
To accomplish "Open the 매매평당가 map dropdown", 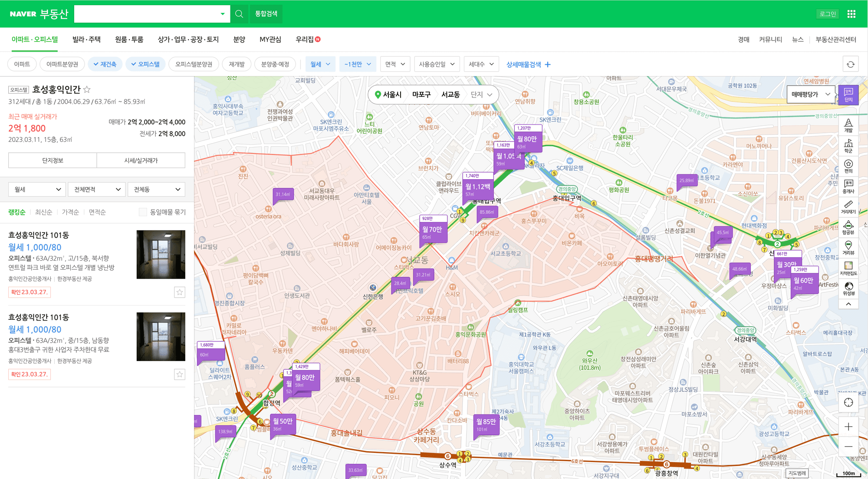I will tap(811, 94).
